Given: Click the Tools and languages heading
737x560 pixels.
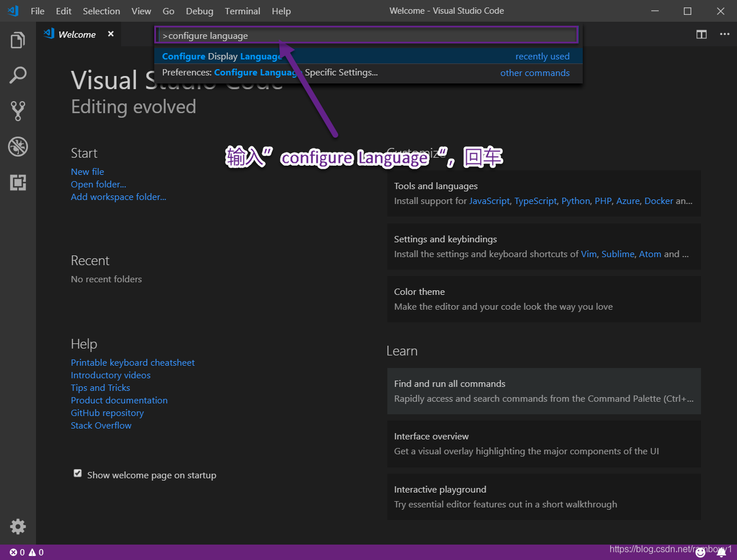Looking at the screenshot, I should [x=435, y=186].
